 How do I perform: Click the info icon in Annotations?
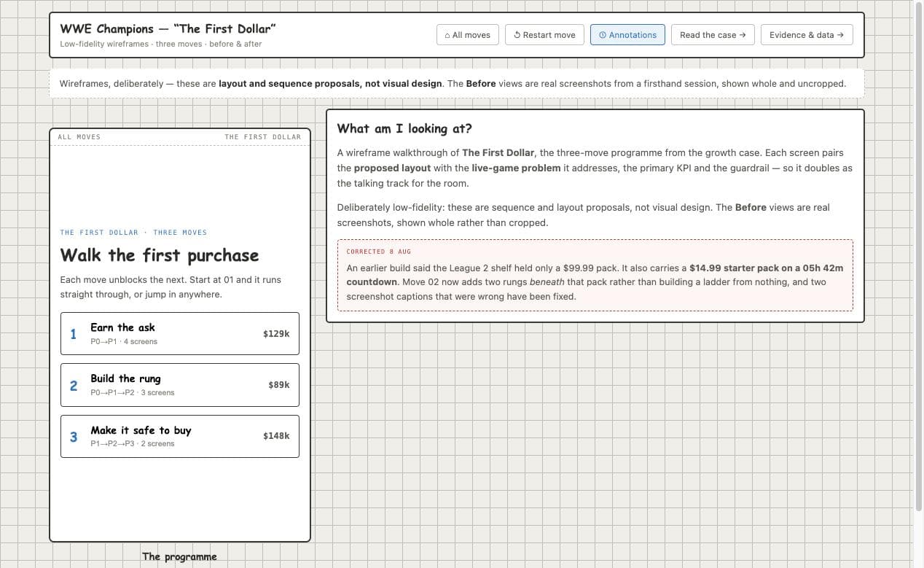coord(603,35)
